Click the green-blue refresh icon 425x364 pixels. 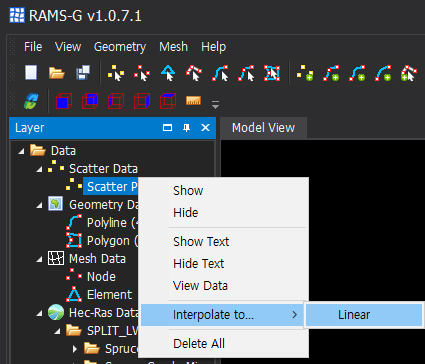pos(31,101)
